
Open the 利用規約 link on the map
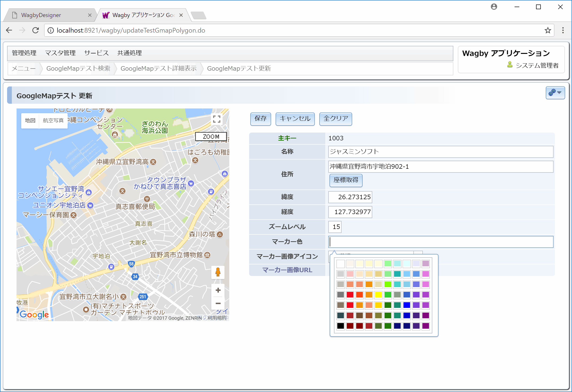(216, 318)
